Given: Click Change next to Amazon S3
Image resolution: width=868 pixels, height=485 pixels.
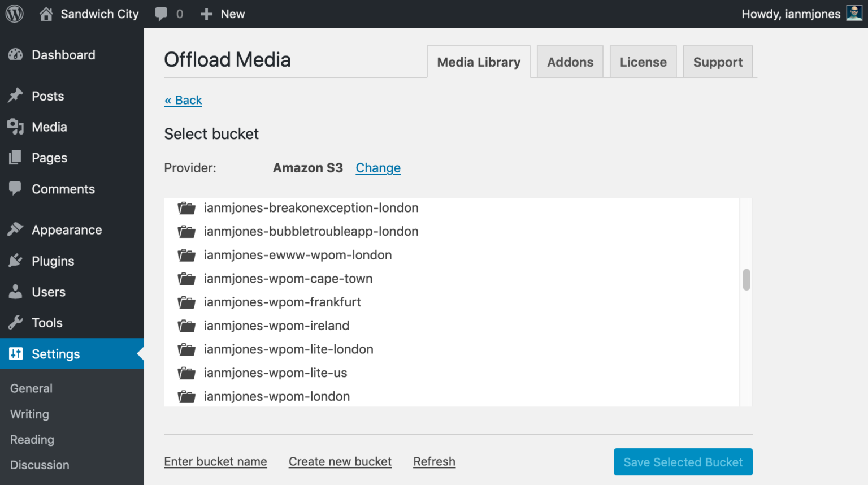Looking at the screenshot, I should click(x=377, y=168).
